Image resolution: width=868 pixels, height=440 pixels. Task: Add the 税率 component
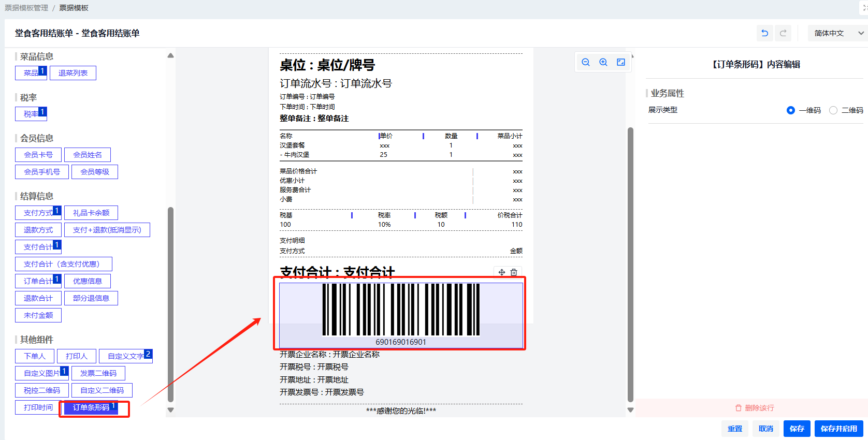point(31,114)
